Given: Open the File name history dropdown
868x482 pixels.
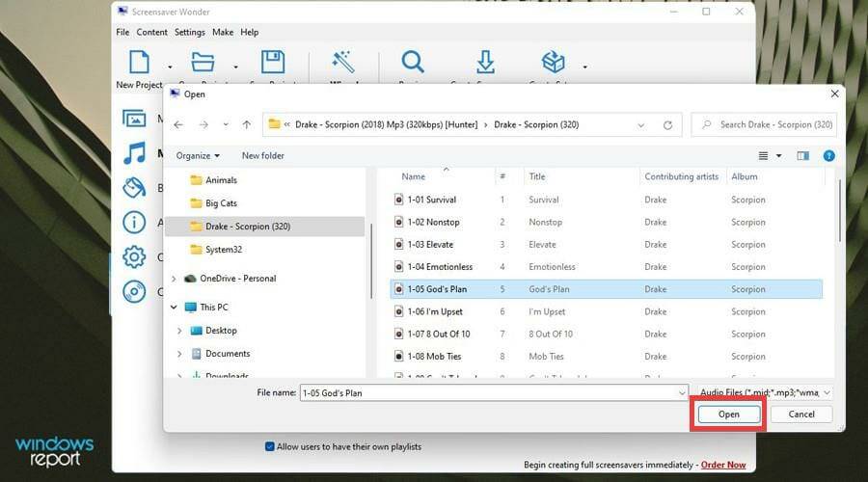Looking at the screenshot, I should point(682,393).
